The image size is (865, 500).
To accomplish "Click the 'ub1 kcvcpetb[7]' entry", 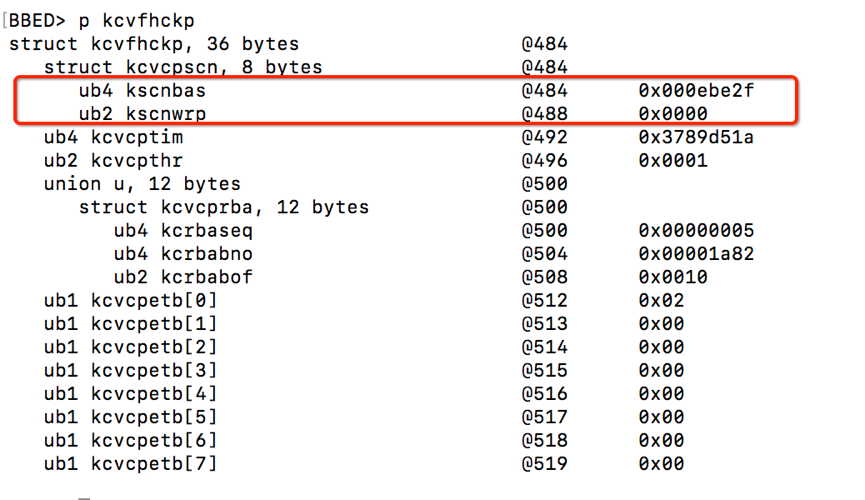I will click(130, 464).
